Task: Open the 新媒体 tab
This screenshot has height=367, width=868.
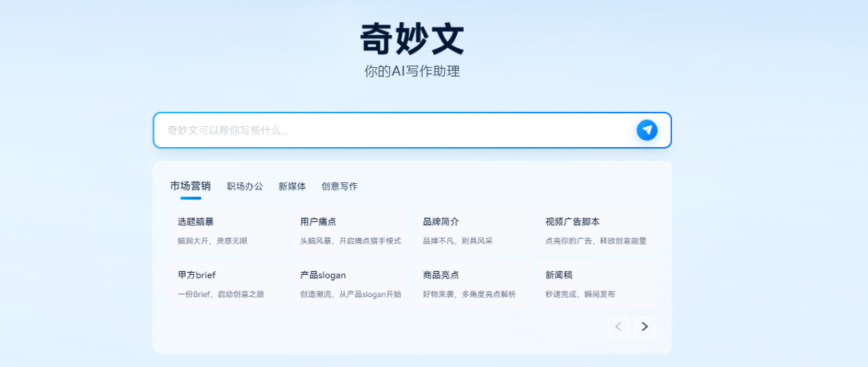Action: [292, 186]
